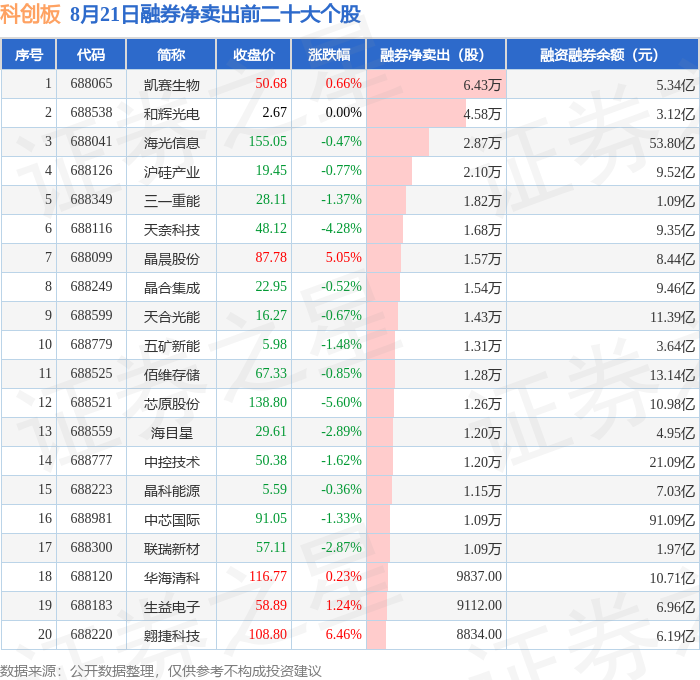
Task: Click balance value 21.09亿
Action: (x=672, y=462)
